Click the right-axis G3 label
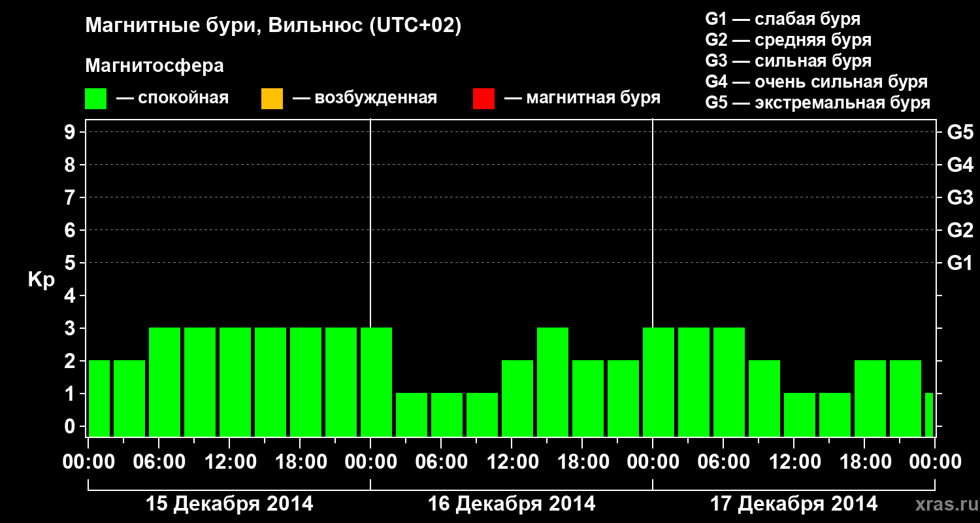980x523 pixels. tap(960, 197)
